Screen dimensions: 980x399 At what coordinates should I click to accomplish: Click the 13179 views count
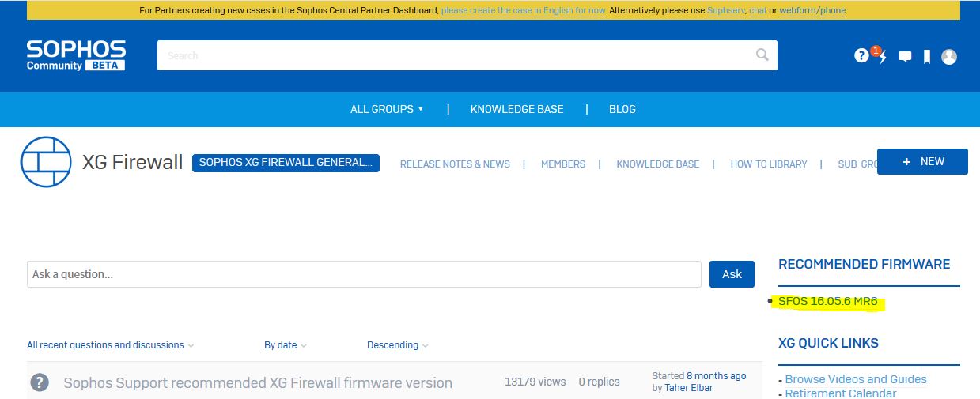(x=535, y=382)
